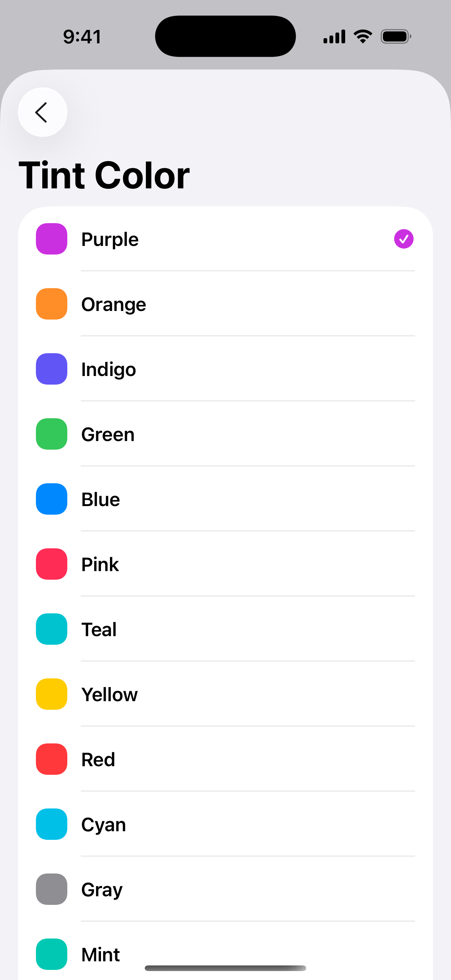
Task: Select the Indigo color square
Action: (x=51, y=369)
